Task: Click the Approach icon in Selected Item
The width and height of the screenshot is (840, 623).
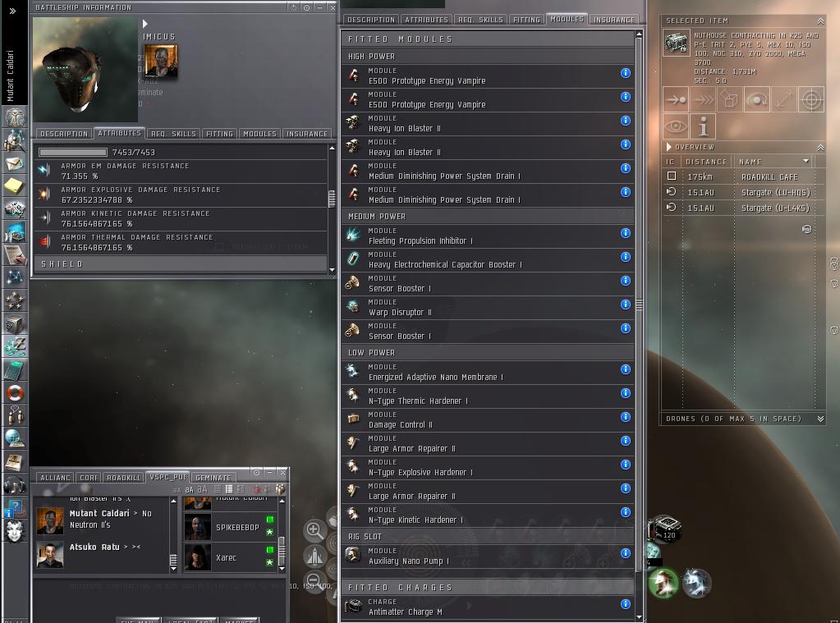Action: 676,99
